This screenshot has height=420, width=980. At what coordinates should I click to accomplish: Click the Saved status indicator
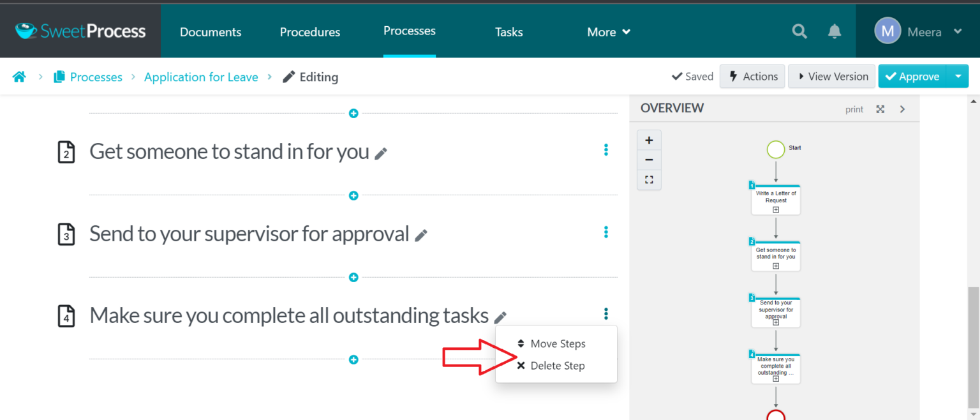pyautogui.click(x=692, y=77)
